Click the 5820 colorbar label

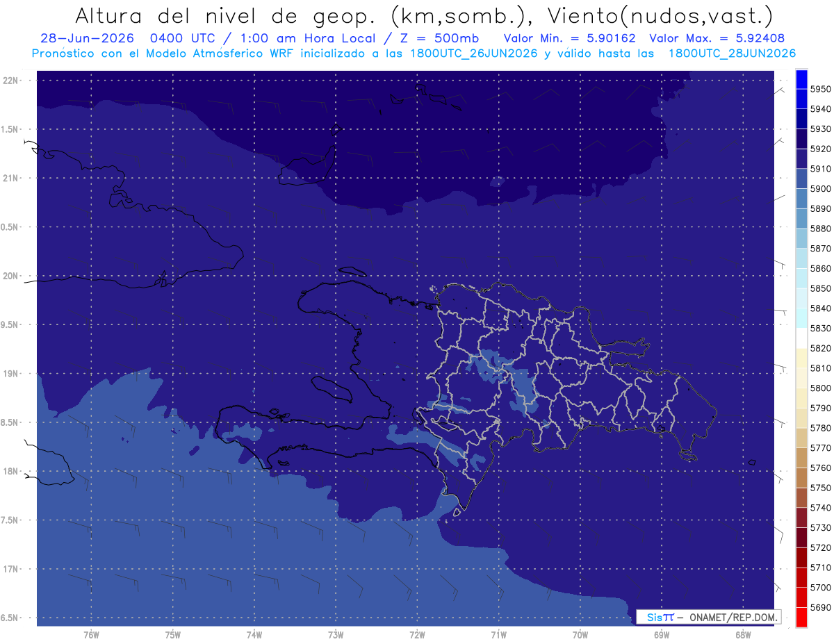click(x=820, y=348)
